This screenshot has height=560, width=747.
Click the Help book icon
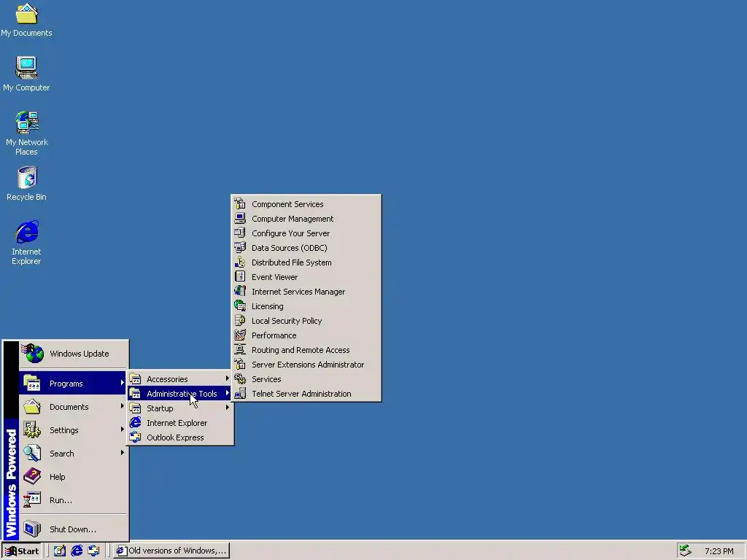32,477
